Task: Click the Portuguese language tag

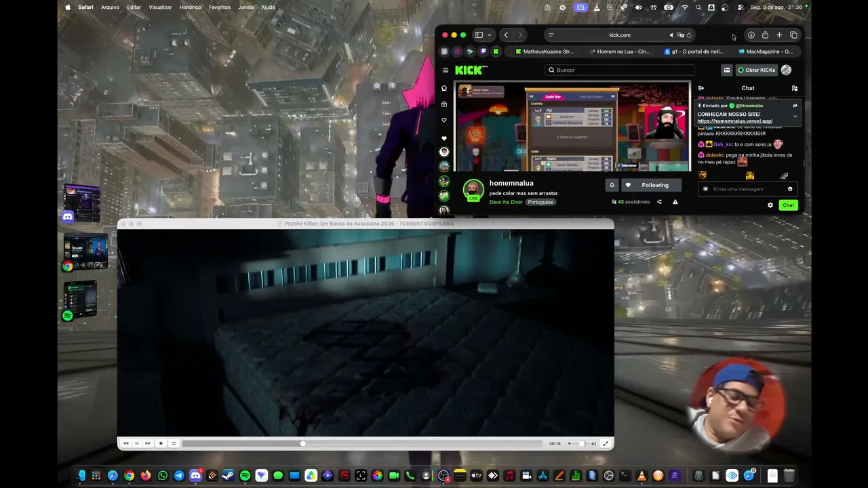Action: click(540, 202)
